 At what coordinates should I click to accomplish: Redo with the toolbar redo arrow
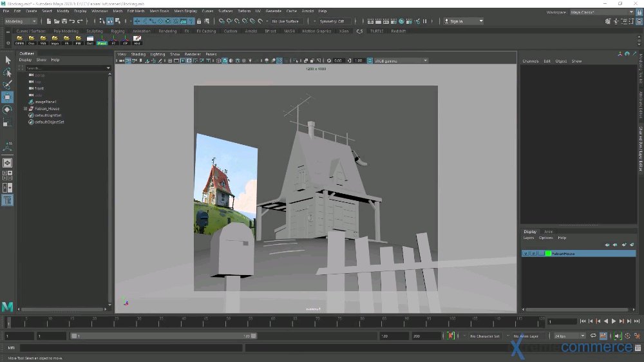click(x=80, y=21)
